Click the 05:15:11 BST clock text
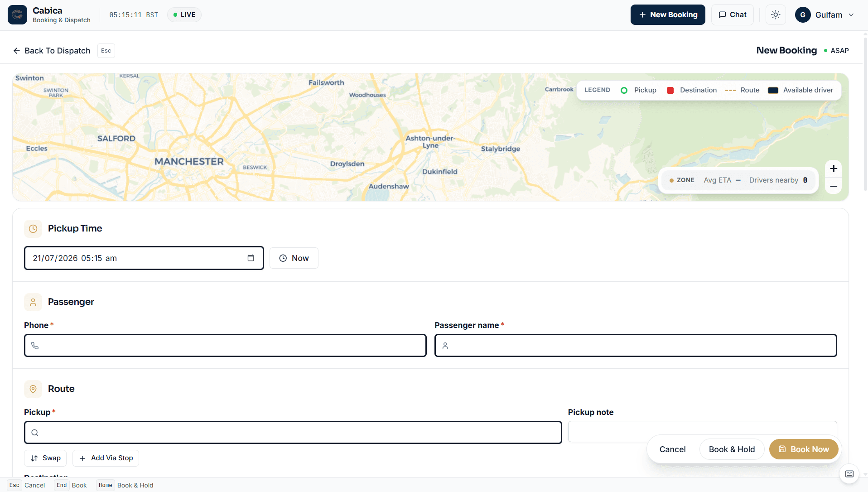 134,15
